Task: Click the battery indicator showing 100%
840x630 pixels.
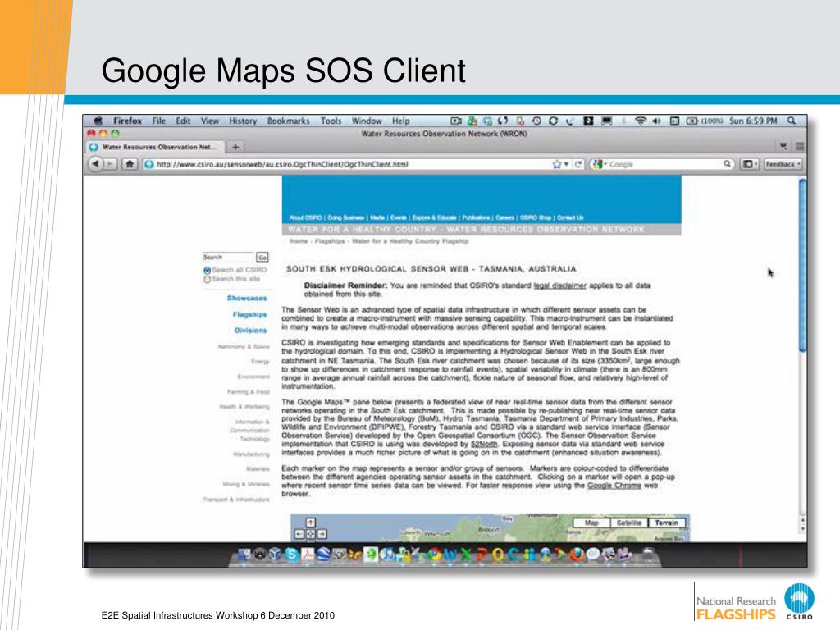Action: (x=705, y=121)
